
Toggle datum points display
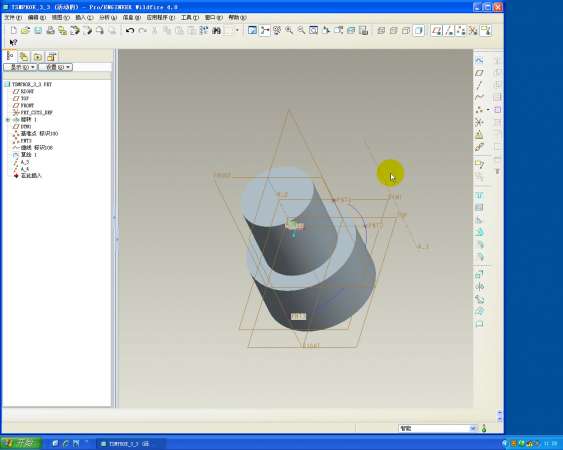(x=461, y=31)
